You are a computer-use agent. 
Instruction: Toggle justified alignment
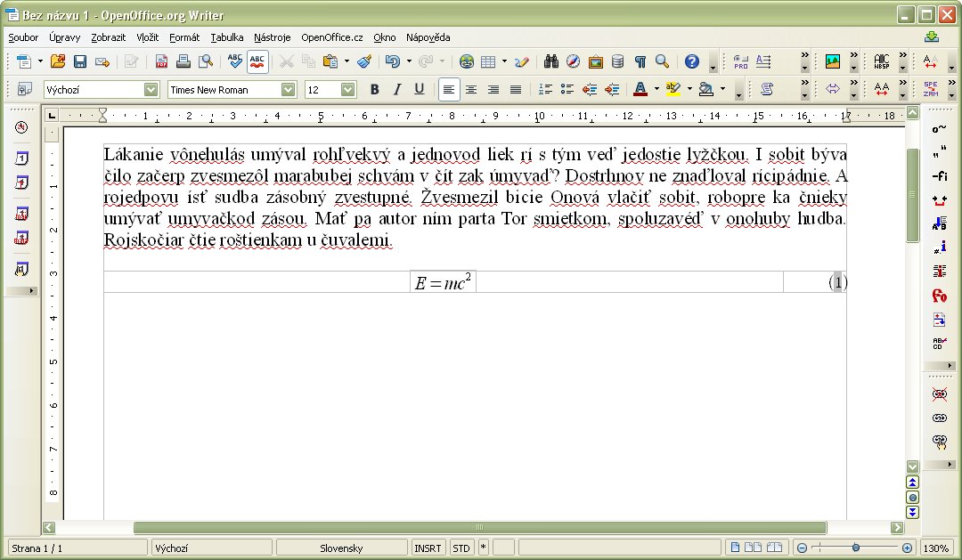(x=516, y=90)
